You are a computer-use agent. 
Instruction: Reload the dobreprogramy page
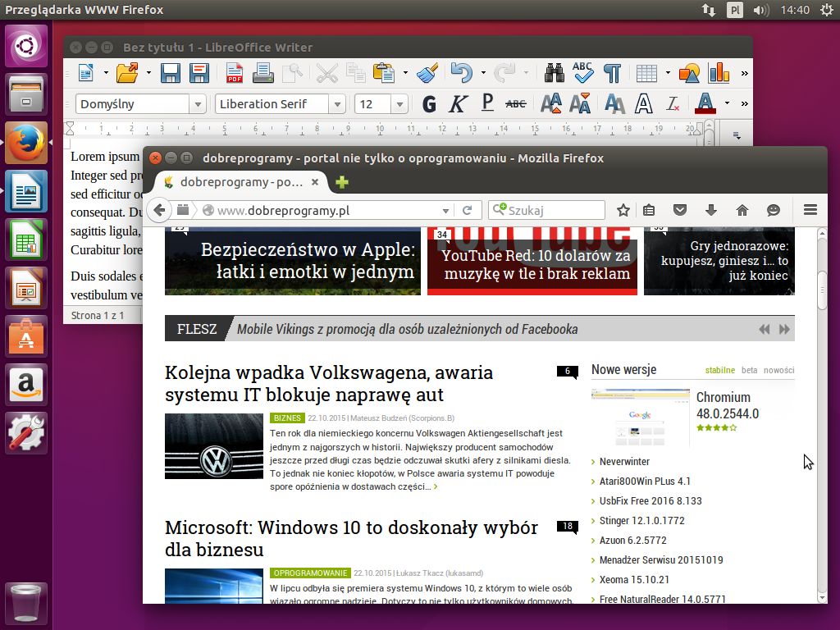(x=467, y=210)
